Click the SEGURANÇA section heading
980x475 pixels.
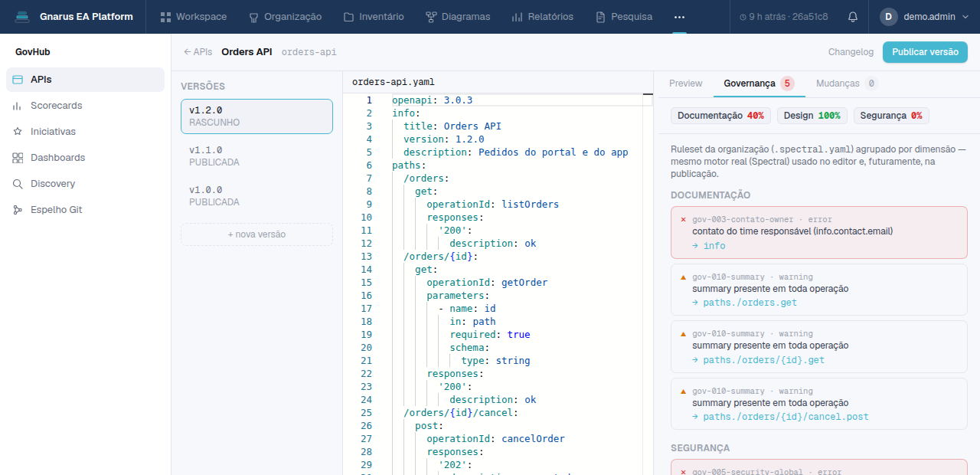pos(701,448)
